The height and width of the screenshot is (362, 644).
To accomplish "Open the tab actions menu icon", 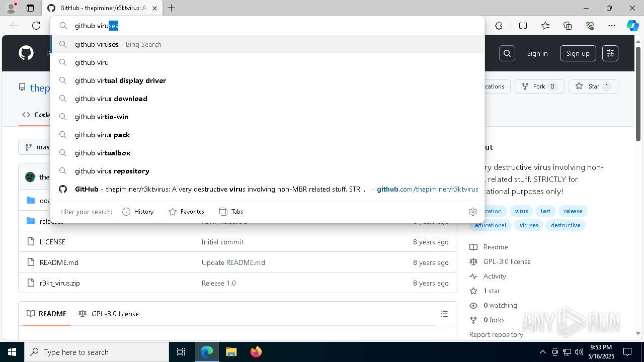I will pyautogui.click(x=30, y=8).
